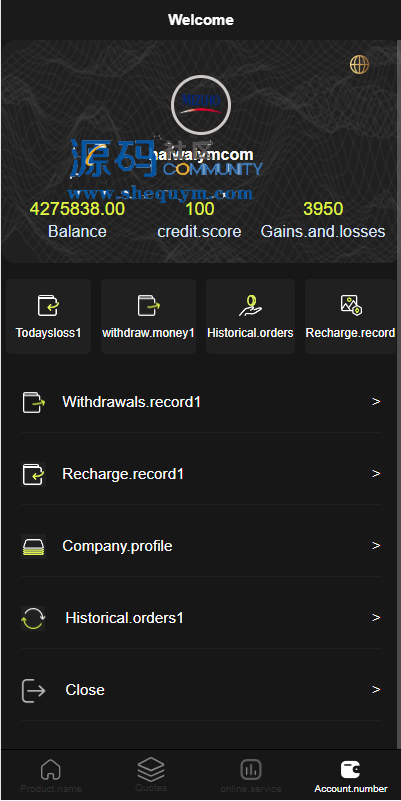The height and width of the screenshot is (801, 401).
Task: Click the Balance amount 4275838.00
Action: (x=77, y=209)
